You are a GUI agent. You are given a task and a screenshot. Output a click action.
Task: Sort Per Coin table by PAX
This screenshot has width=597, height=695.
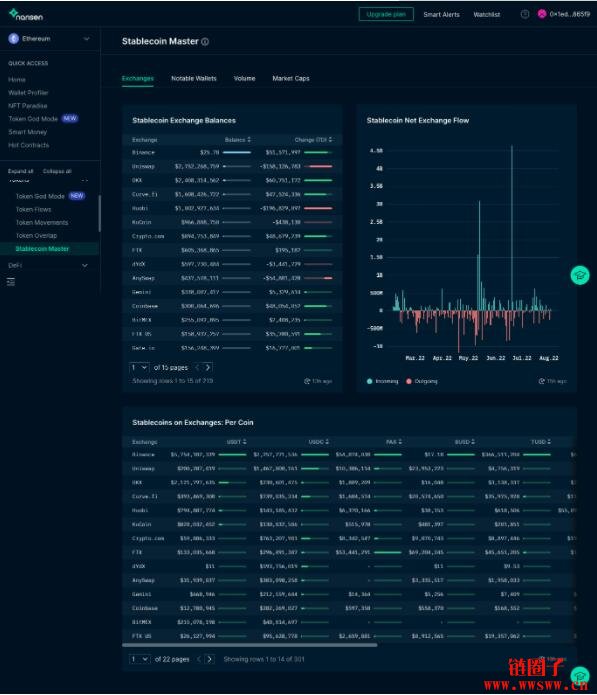pos(394,442)
